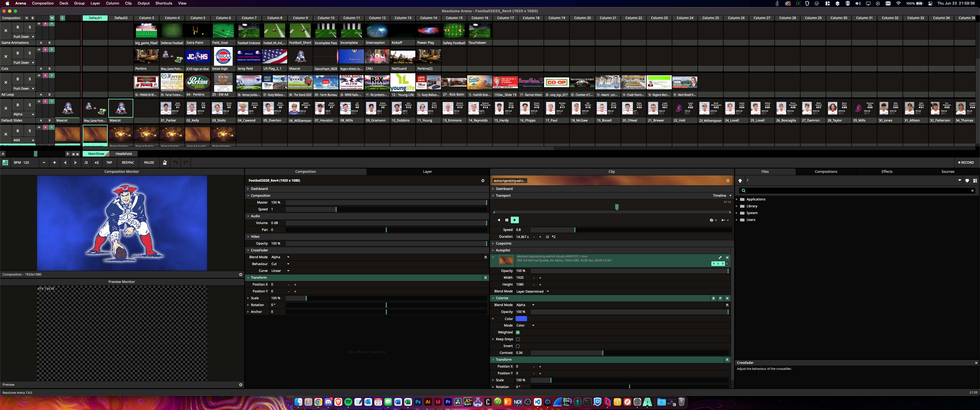
Task: Select the Headshots deck tab
Action: tap(124, 154)
